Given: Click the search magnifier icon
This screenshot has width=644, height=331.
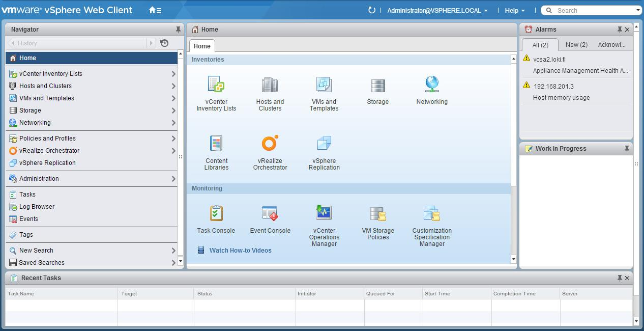Looking at the screenshot, I should tap(549, 10).
